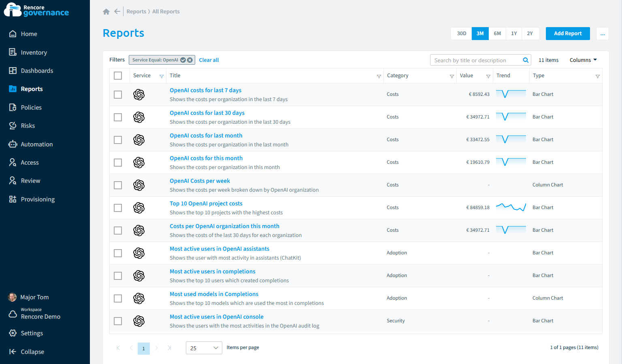Viewport: 622px width, 364px height.
Task: Open Inventory in the sidebar
Action: [x=34, y=53]
